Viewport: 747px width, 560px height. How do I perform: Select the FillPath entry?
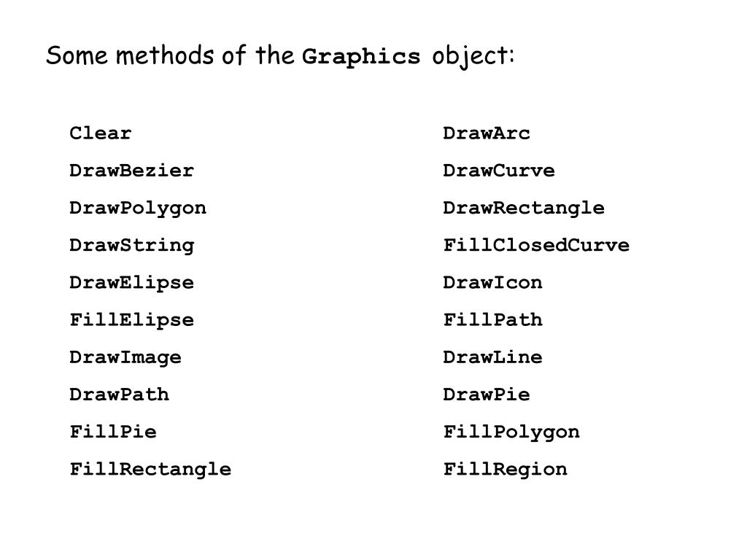(492, 319)
